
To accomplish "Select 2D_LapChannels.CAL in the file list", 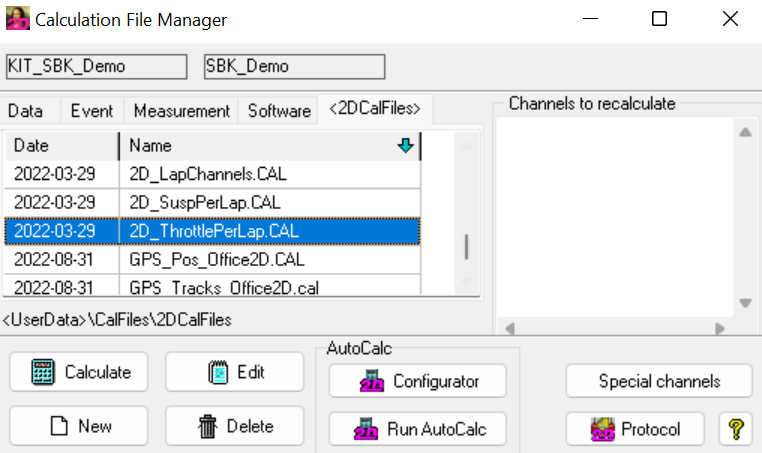I will click(208, 174).
